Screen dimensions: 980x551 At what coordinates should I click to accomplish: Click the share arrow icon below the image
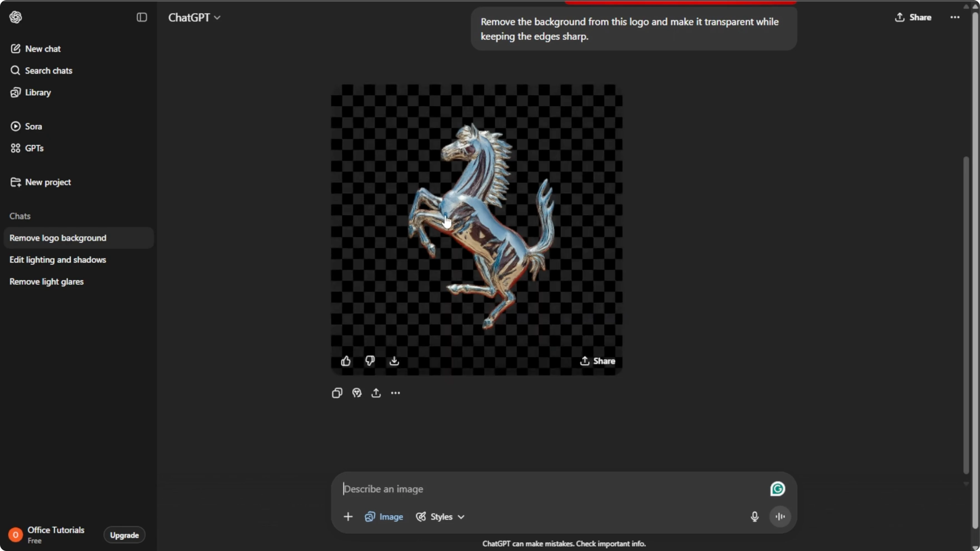pyautogui.click(x=376, y=393)
